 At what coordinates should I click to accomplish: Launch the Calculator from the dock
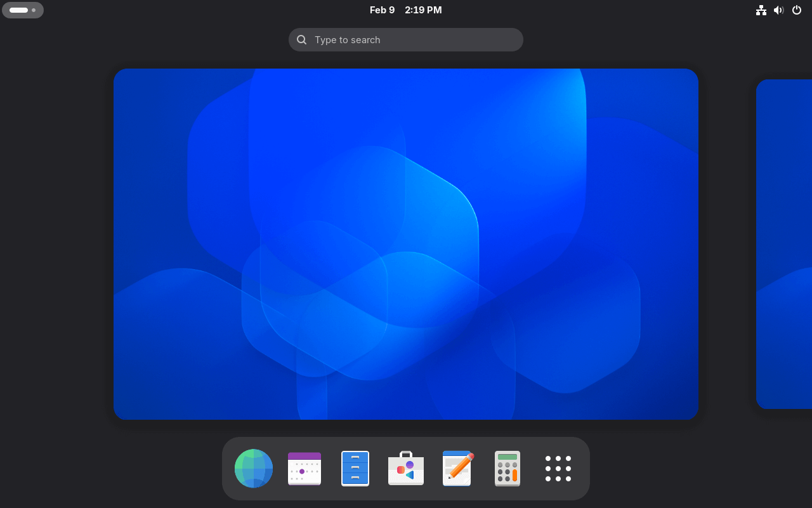pos(507,469)
